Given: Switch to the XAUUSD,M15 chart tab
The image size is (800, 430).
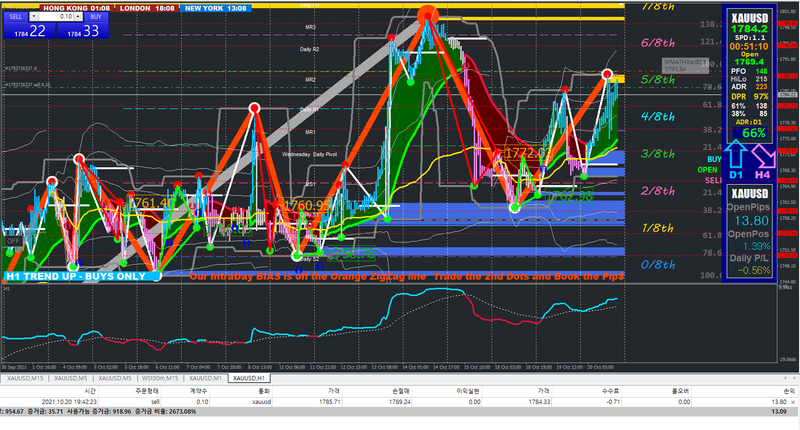Looking at the screenshot, I should tap(25, 378).
